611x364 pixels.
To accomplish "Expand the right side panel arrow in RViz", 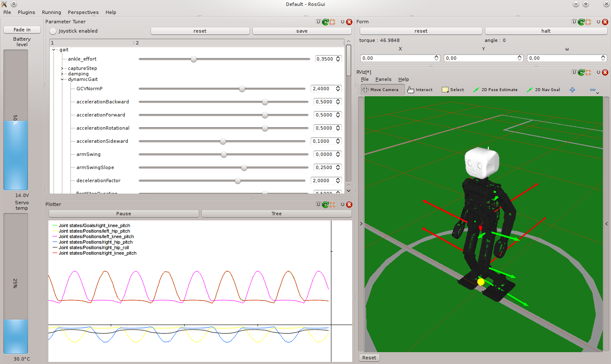I will 606,224.
